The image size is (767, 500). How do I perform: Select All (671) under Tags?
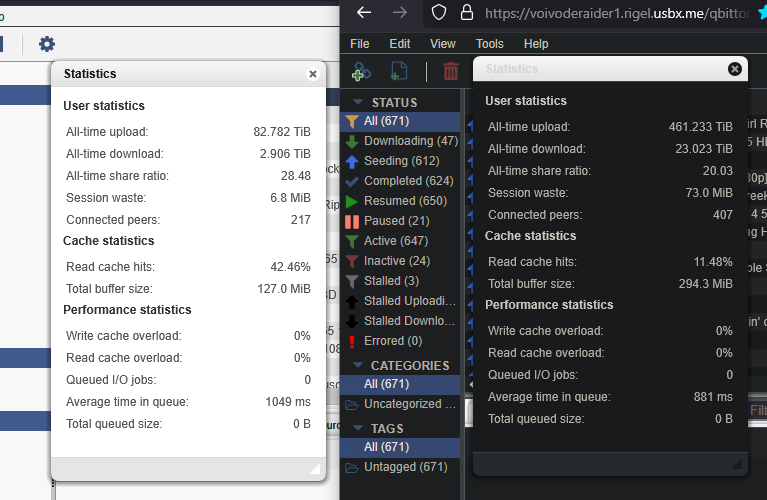point(400,448)
